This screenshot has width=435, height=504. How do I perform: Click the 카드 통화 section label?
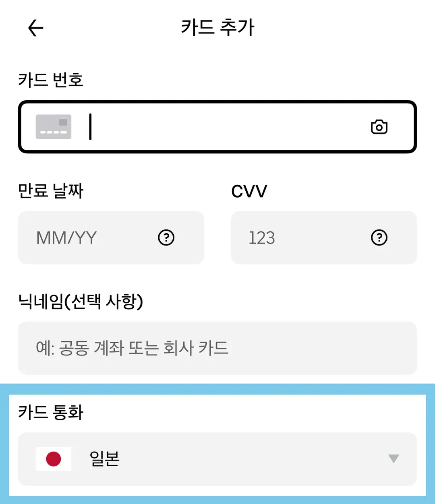[51, 412]
